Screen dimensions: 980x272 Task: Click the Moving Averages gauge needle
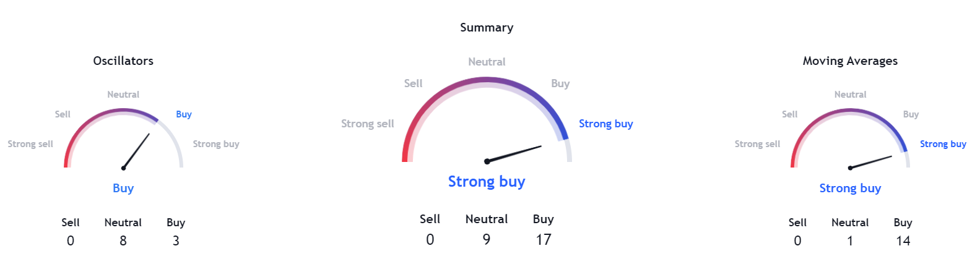[870, 162]
